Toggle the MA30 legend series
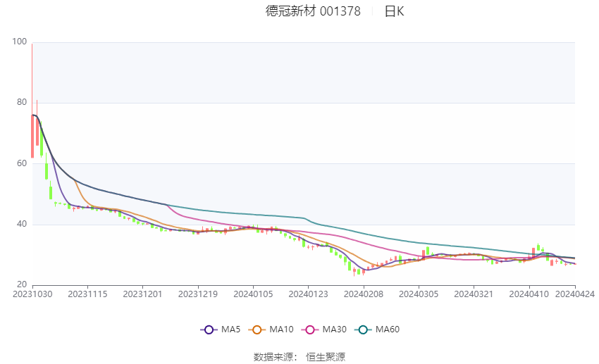Viewport: 599px width, 364px height. click(x=324, y=330)
